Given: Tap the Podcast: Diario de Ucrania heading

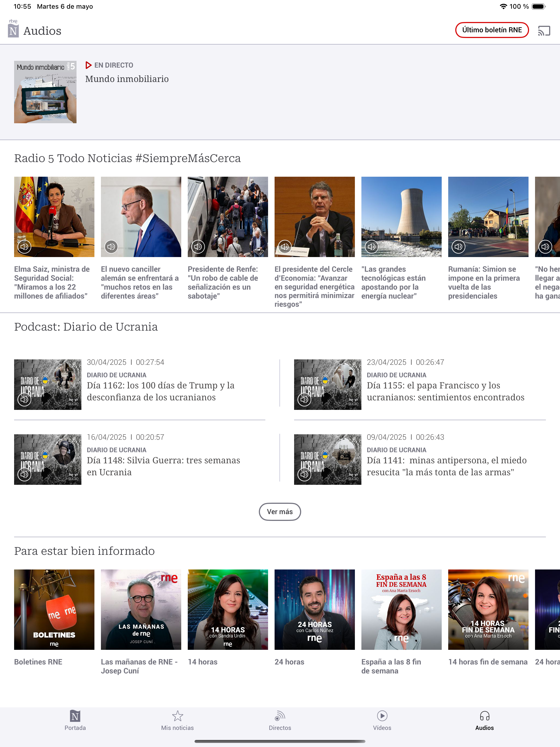Looking at the screenshot, I should (86, 327).
